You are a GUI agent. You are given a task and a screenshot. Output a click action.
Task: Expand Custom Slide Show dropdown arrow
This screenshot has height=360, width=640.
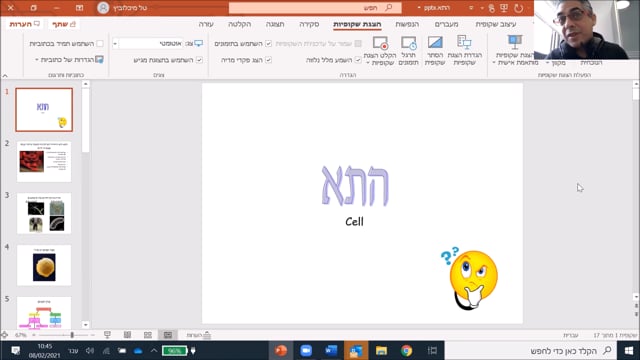[494, 63]
